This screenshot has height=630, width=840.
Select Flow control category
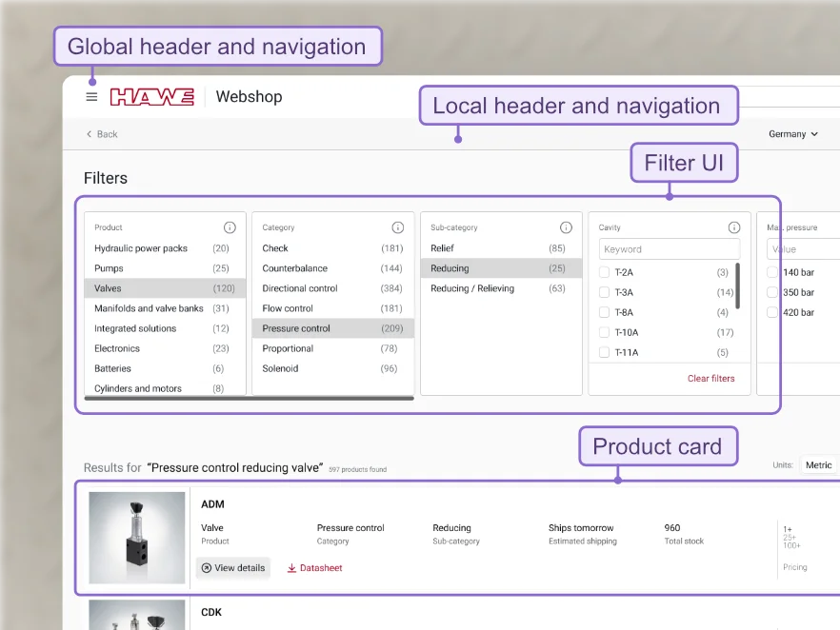pyautogui.click(x=332, y=308)
